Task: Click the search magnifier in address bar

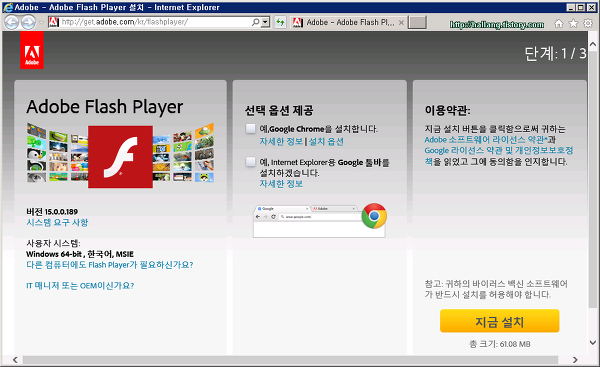Action: coord(255,22)
